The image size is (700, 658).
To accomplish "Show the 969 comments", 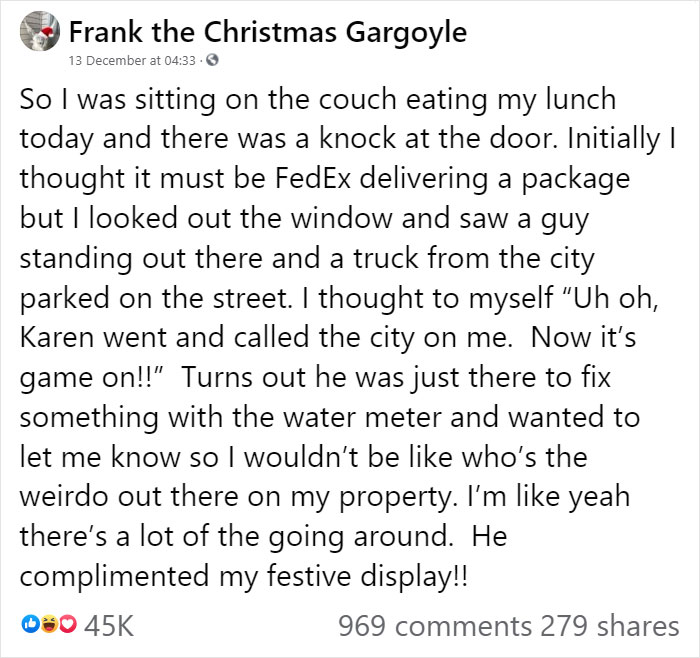I will click(x=434, y=625).
